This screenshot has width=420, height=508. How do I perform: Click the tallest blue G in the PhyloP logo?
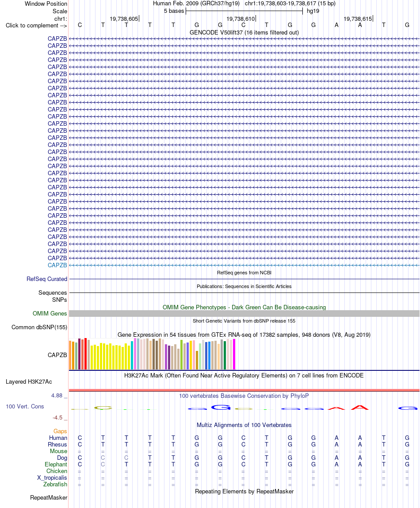point(221,407)
